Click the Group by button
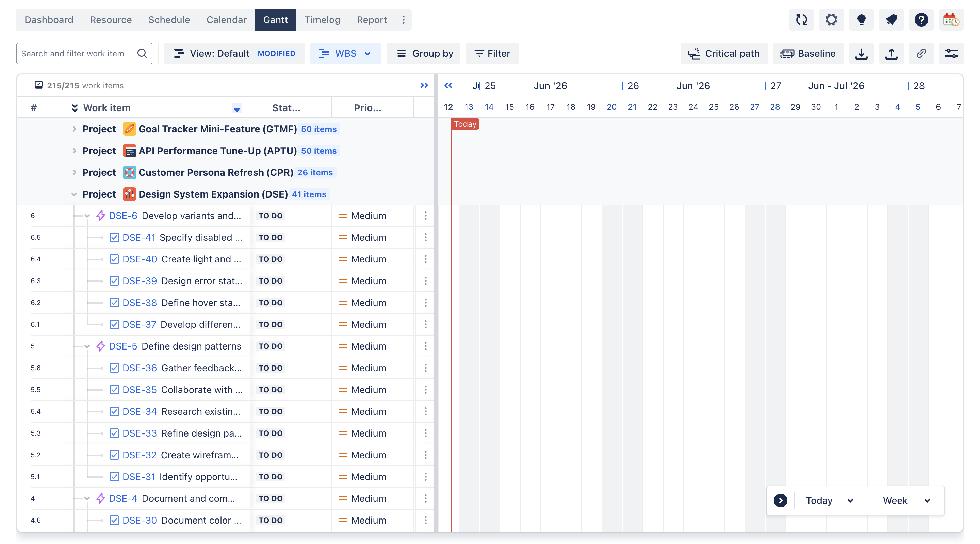Image resolution: width=980 pixels, height=544 pixels. [x=423, y=54]
